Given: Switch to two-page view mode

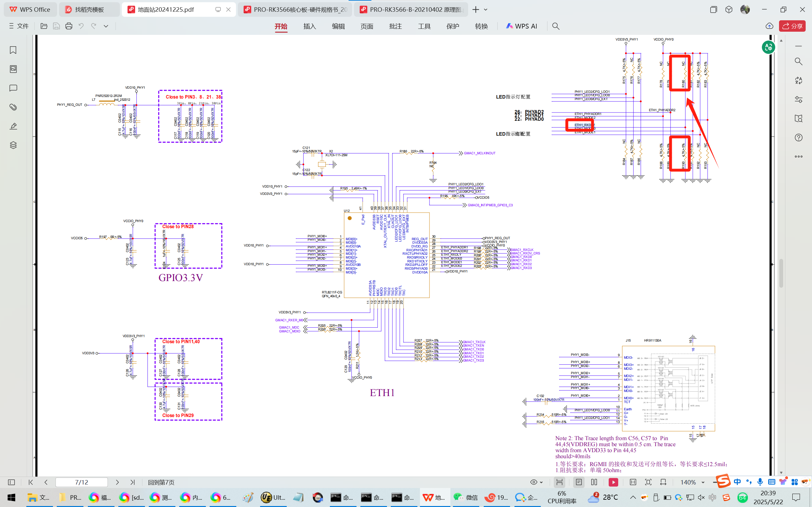Looking at the screenshot, I should point(594,482).
